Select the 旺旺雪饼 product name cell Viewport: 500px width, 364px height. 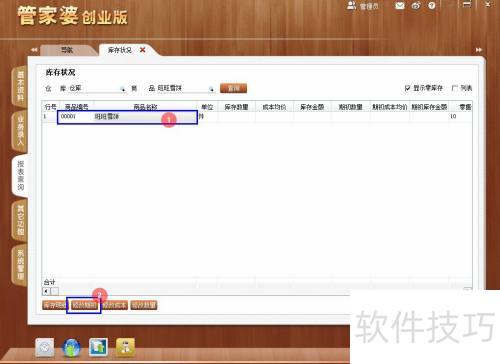145,117
